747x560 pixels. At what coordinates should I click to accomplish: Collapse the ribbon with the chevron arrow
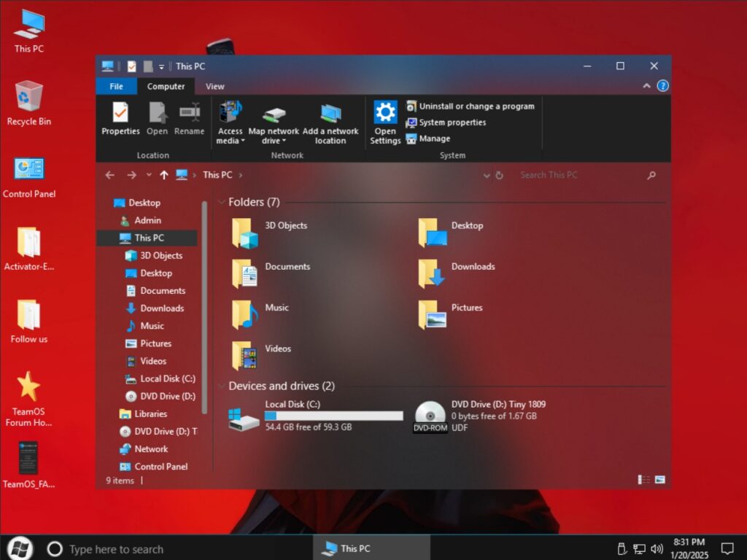point(646,86)
